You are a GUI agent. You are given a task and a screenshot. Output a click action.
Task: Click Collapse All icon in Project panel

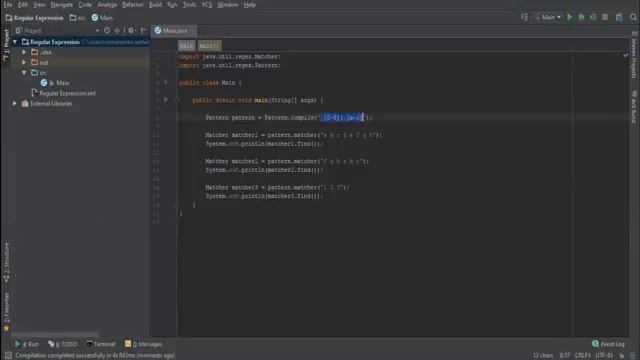[x=117, y=31]
